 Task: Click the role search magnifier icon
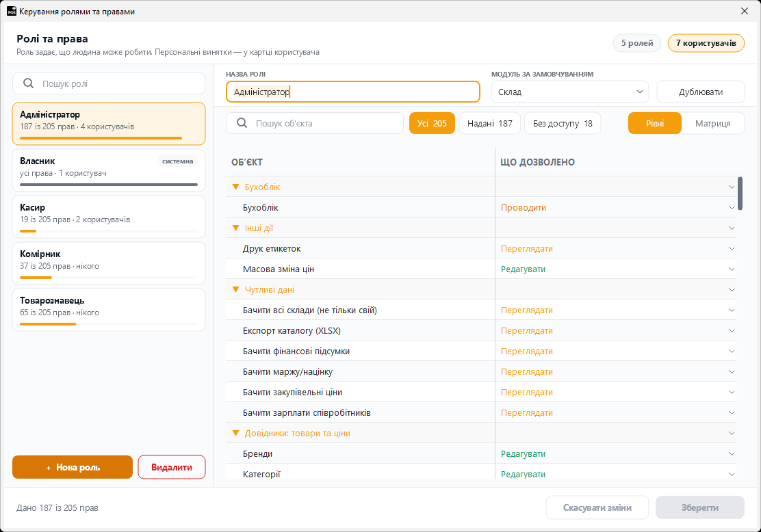pyautogui.click(x=29, y=83)
